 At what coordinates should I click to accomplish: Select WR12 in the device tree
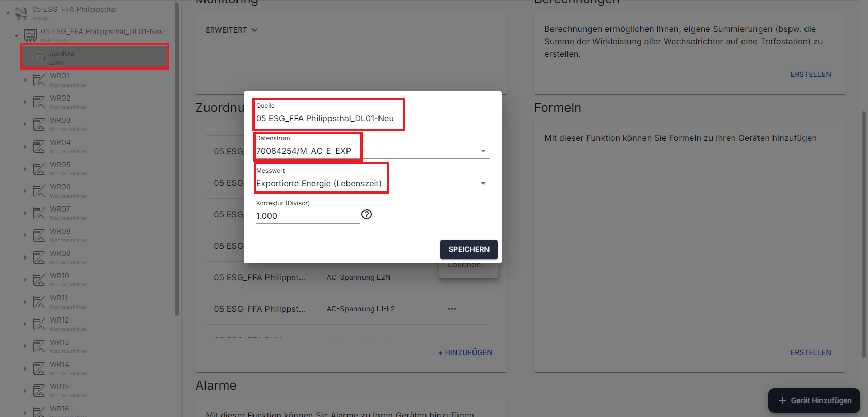(59, 320)
